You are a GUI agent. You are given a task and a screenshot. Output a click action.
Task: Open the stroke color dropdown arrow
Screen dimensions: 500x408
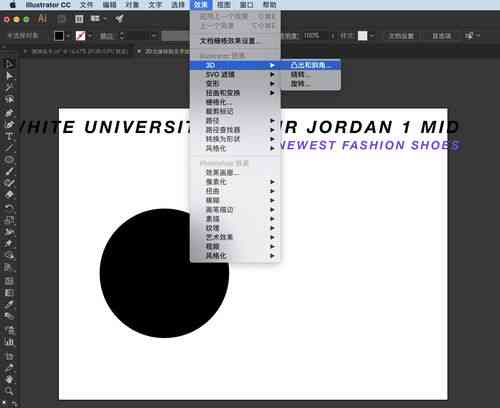89,36
